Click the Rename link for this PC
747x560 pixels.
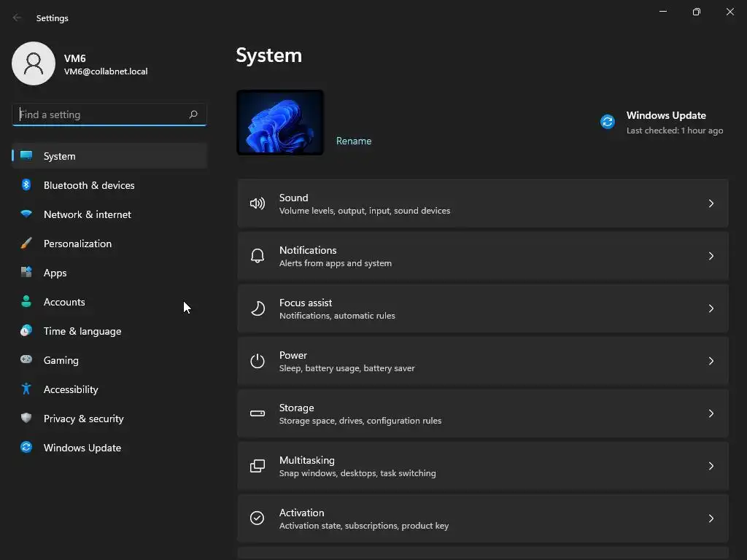point(354,141)
